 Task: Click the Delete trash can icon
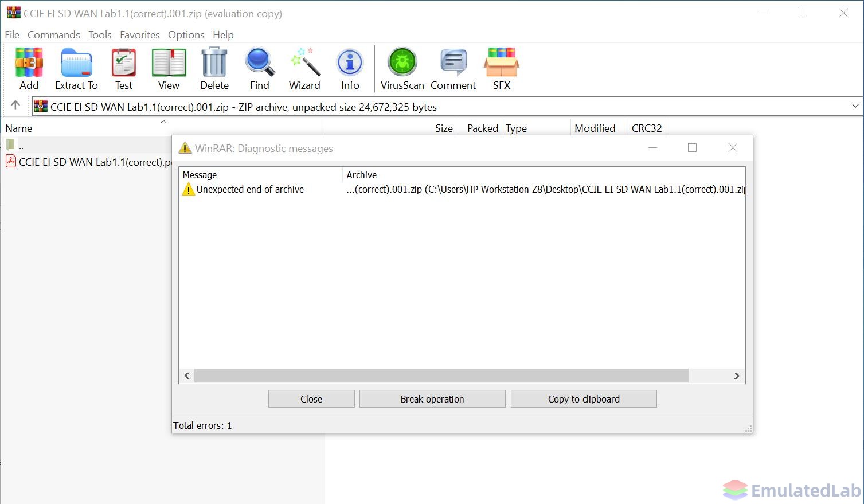pos(214,62)
